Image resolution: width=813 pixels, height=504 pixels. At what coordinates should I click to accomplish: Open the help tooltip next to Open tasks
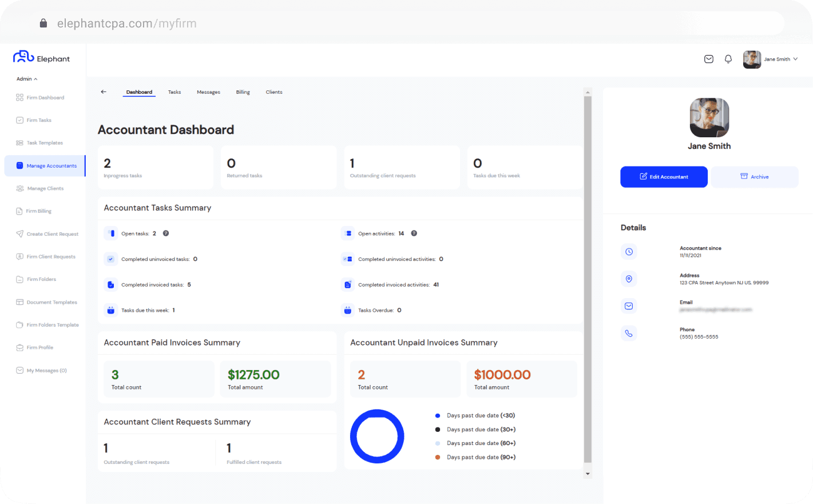coord(165,233)
